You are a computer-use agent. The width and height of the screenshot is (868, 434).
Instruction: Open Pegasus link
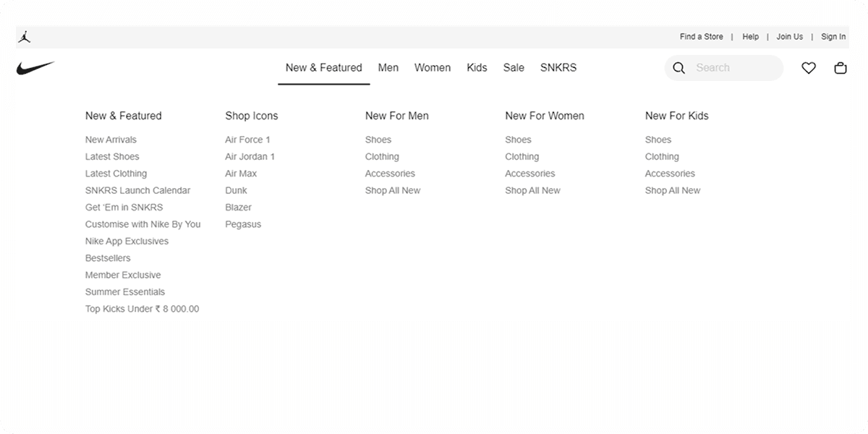[x=243, y=224]
